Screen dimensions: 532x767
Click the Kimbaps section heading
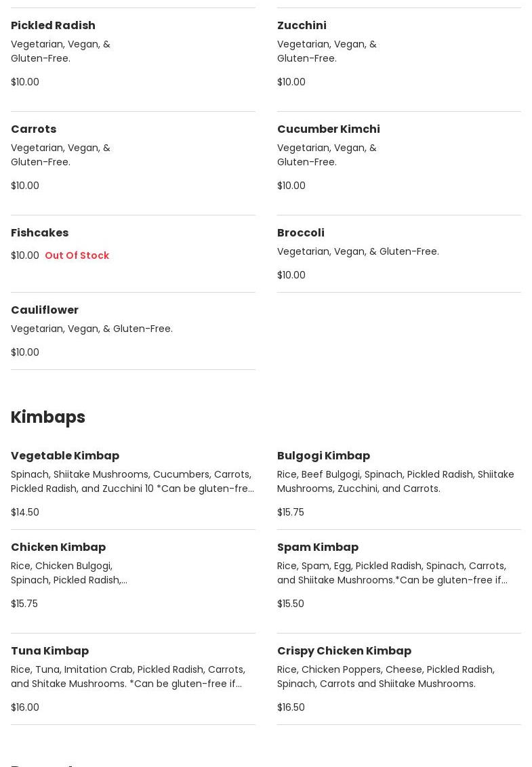[48, 417]
